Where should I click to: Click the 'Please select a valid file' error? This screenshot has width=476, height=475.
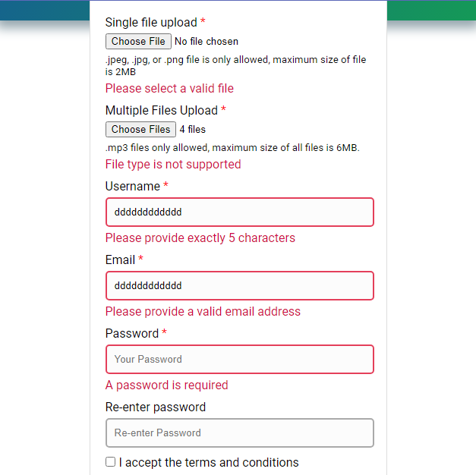coord(169,88)
